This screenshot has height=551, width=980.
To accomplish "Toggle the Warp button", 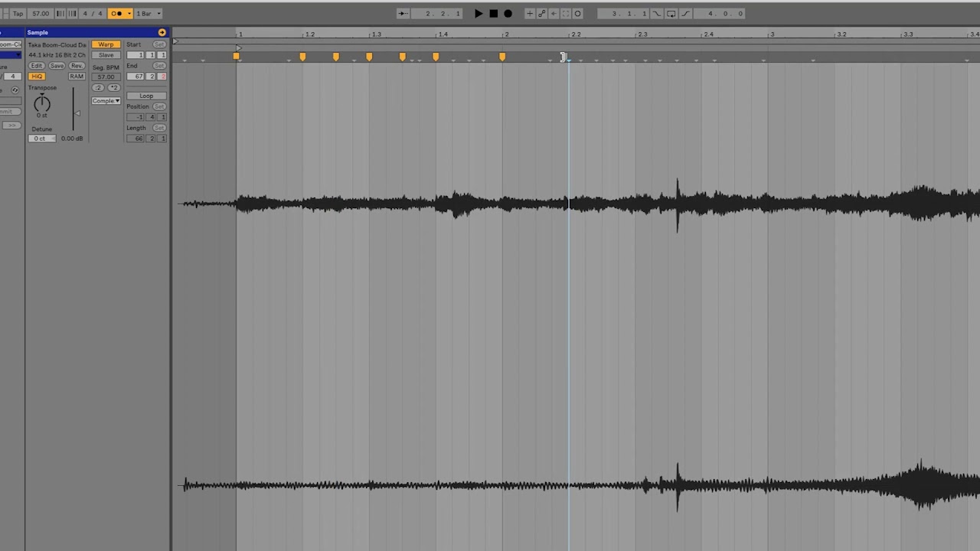I will coord(106,44).
